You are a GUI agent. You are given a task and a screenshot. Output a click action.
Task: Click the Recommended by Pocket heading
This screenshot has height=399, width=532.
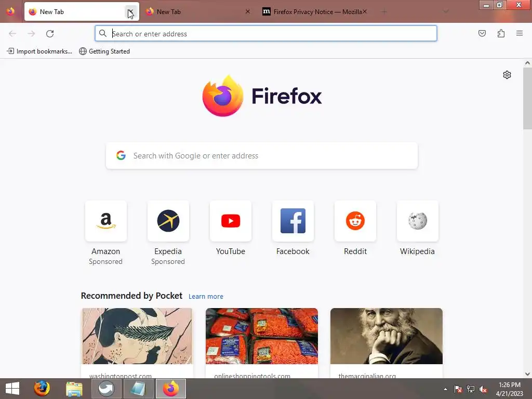click(x=131, y=296)
